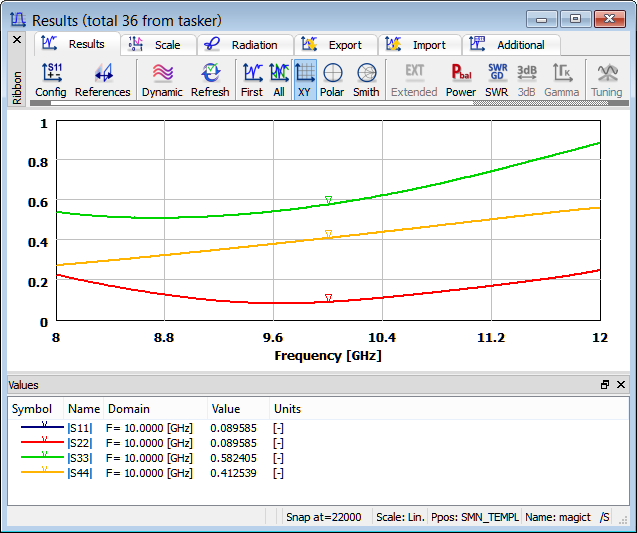The image size is (637, 533).
Task: Select the XY plot mode
Action: (x=305, y=80)
